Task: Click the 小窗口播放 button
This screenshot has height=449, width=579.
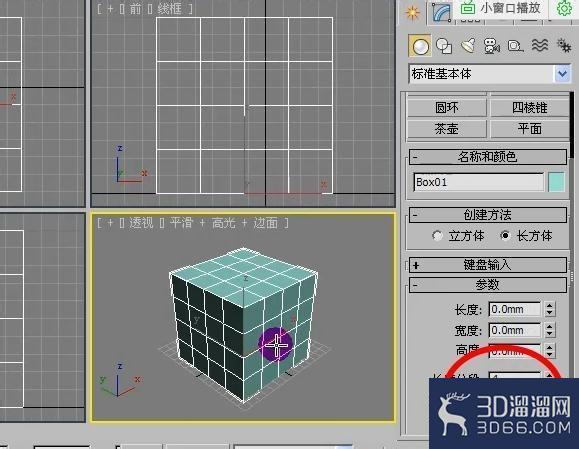Action: 501,8
